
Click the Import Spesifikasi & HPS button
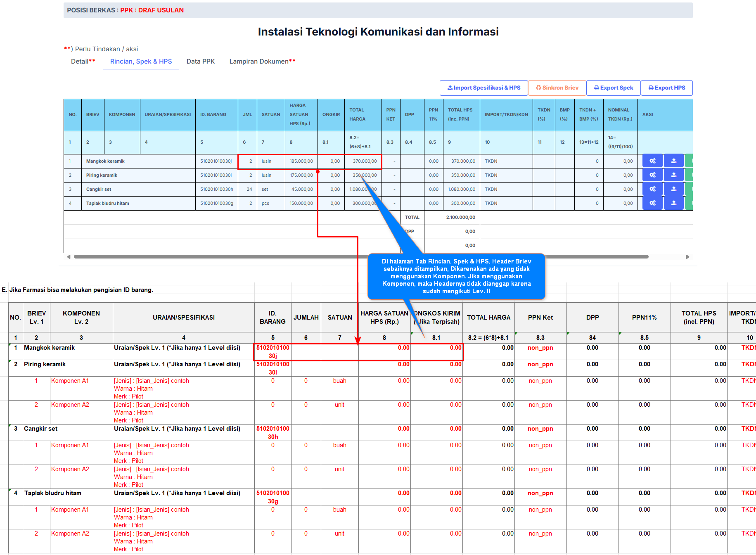(x=483, y=88)
